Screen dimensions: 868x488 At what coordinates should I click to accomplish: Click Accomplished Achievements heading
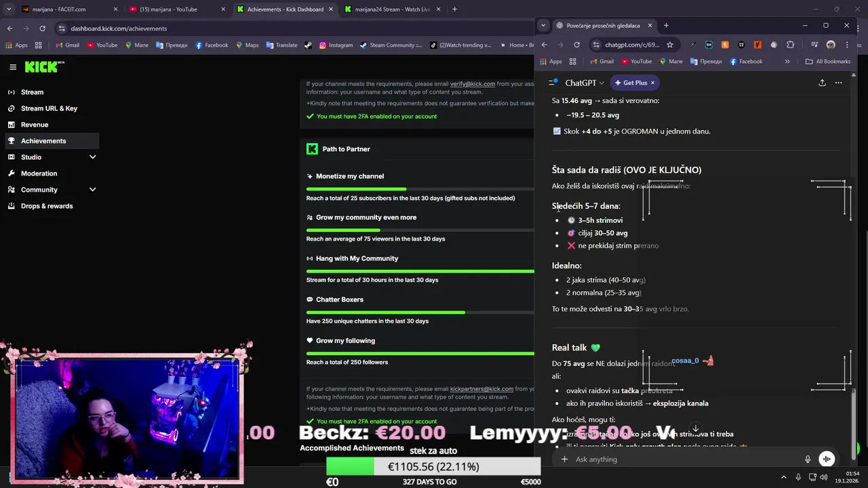coord(352,448)
